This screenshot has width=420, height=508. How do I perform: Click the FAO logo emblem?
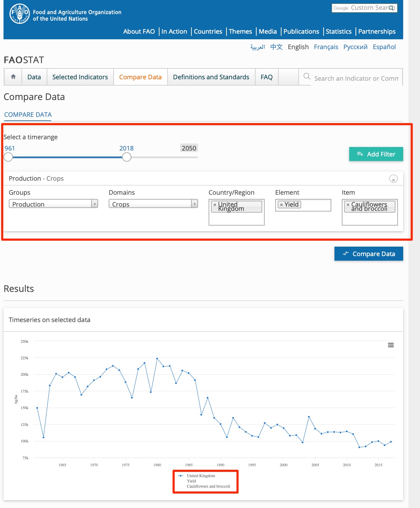(x=19, y=14)
